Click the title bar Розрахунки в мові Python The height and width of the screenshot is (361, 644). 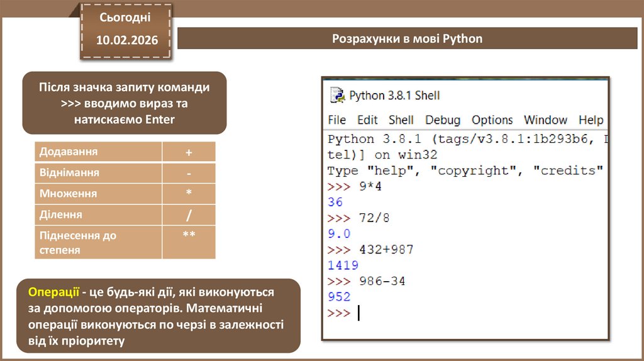pyautogui.click(x=408, y=39)
